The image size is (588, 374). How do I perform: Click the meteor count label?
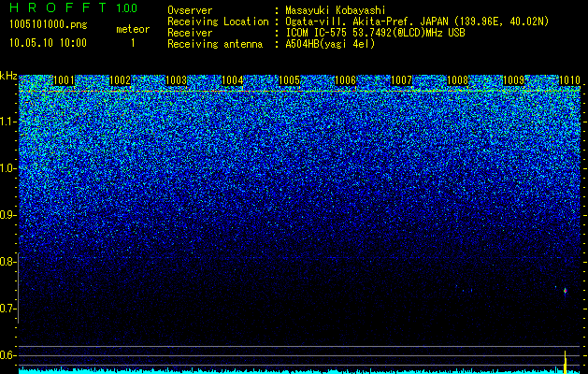click(x=133, y=29)
